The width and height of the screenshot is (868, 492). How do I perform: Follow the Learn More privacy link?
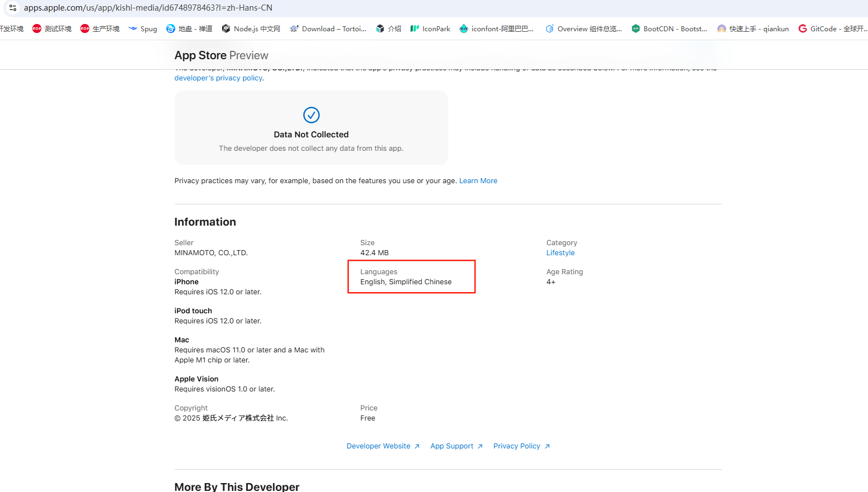478,181
